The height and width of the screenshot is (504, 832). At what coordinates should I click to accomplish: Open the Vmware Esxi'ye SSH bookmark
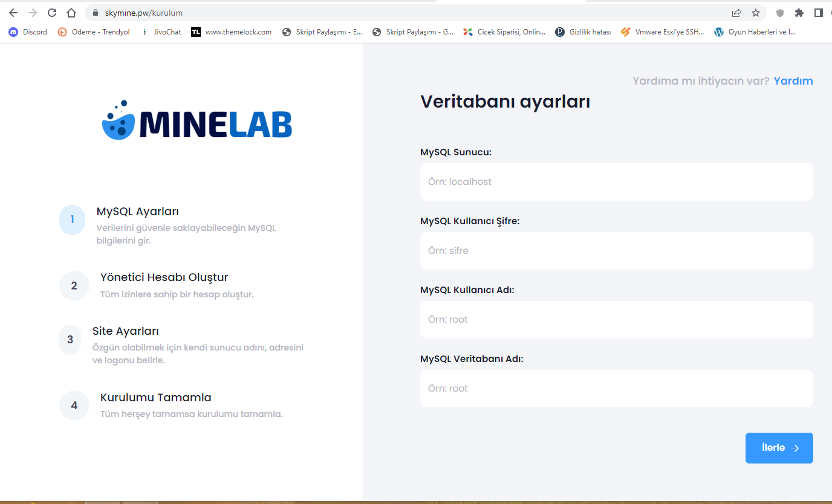click(x=663, y=32)
